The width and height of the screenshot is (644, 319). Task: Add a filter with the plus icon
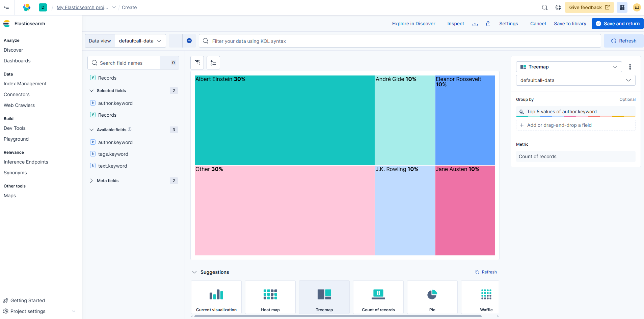pyautogui.click(x=189, y=41)
